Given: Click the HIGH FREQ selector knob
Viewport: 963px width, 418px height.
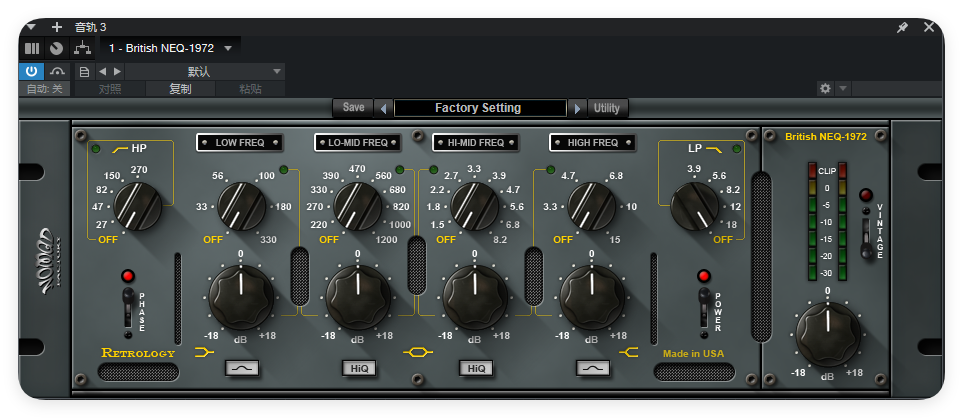Looking at the screenshot, I should [x=591, y=206].
